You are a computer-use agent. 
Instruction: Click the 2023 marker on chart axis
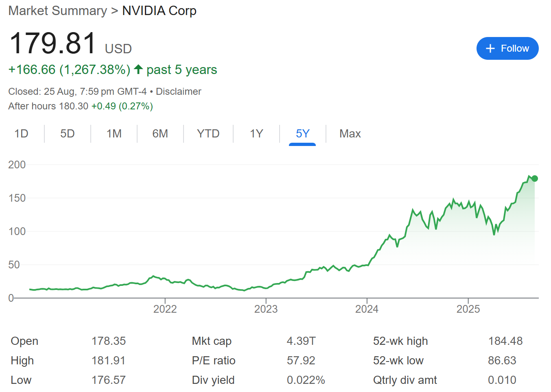click(266, 309)
